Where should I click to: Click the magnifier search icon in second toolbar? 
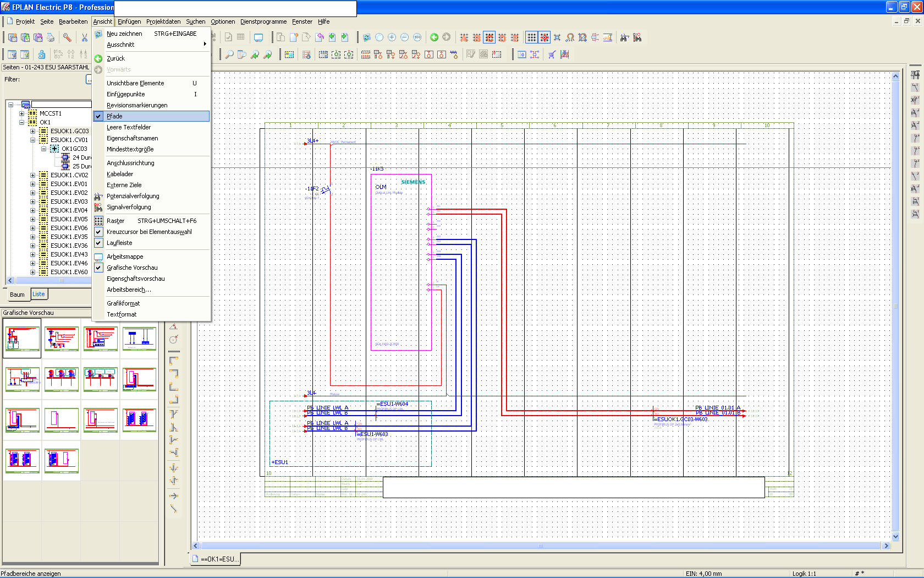click(x=229, y=54)
